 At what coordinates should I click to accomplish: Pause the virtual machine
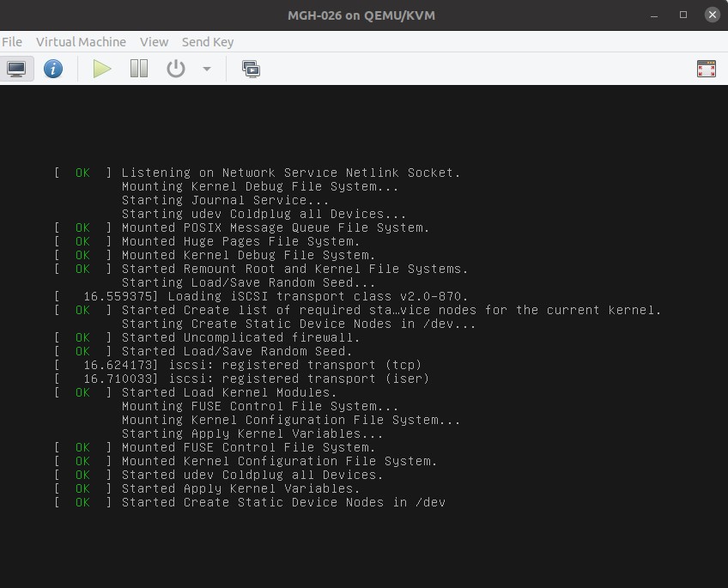(139, 69)
